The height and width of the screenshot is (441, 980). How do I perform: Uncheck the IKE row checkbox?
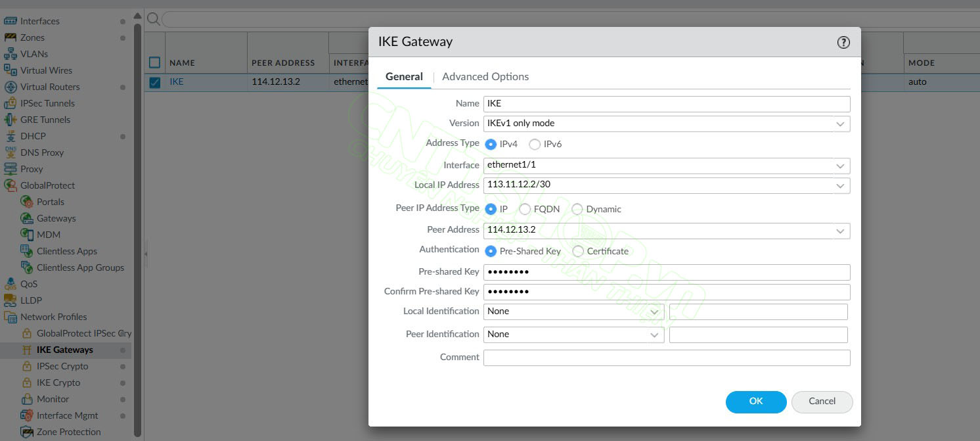tap(155, 82)
